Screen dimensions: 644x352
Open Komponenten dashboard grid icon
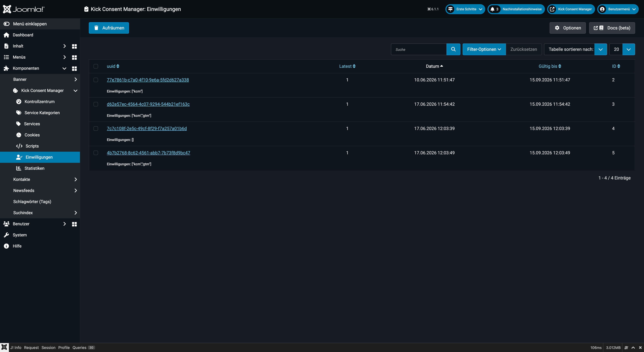point(74,68)
